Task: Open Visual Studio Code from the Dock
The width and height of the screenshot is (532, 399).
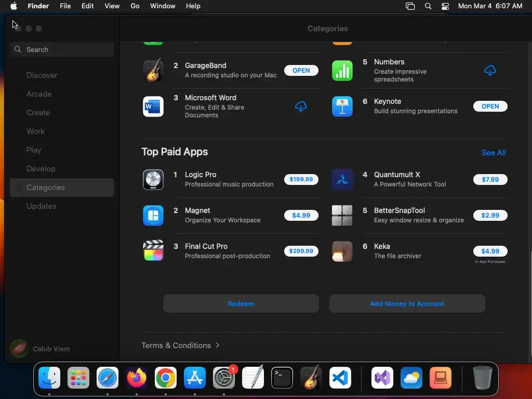Action: pos(340,378)
